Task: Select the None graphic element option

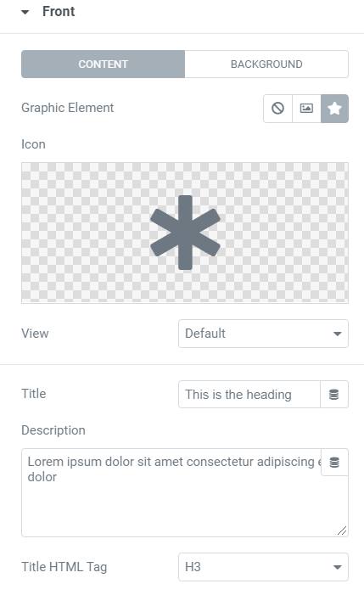Action: [277, 109]
